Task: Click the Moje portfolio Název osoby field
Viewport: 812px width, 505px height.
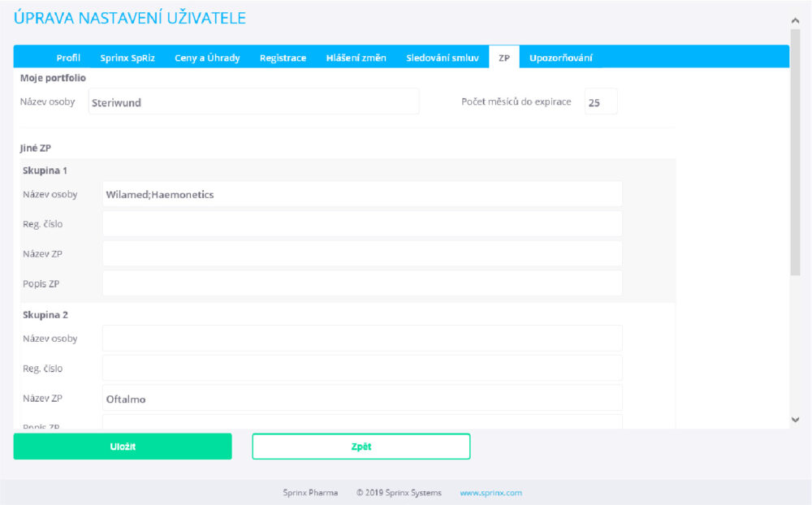Action: click(253, 102)
